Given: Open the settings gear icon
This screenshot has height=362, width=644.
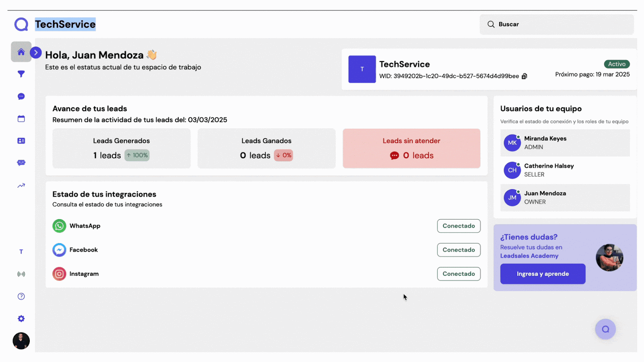Looking at the screenshot, I should pyautogui.click(x=21, y=319).
